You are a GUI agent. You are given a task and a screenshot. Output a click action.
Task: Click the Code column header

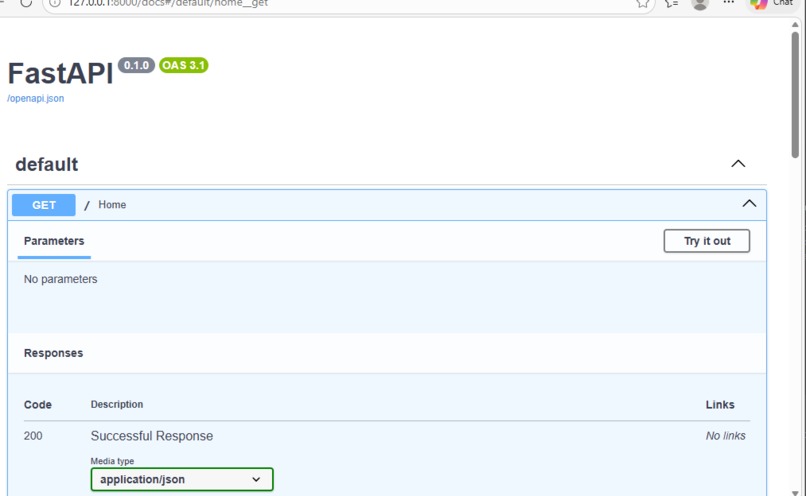point(38,405)
